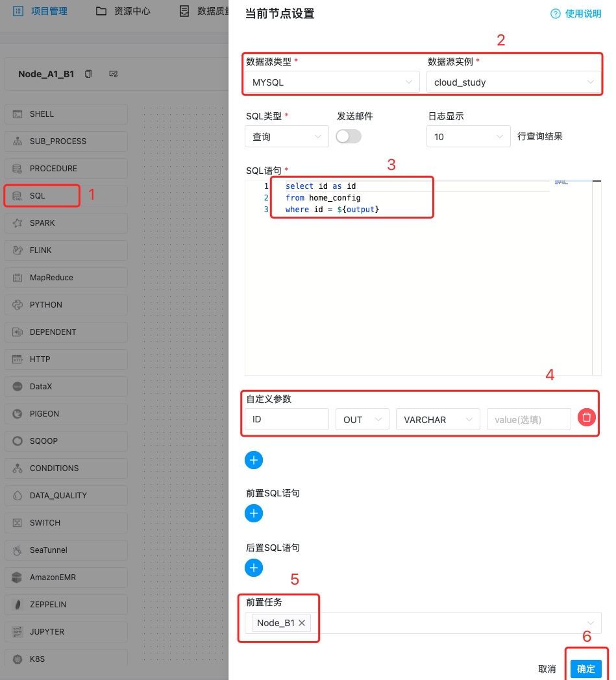Select the SHELL task node icon
This screenshot has height=680, width=616.
[18, 114]
